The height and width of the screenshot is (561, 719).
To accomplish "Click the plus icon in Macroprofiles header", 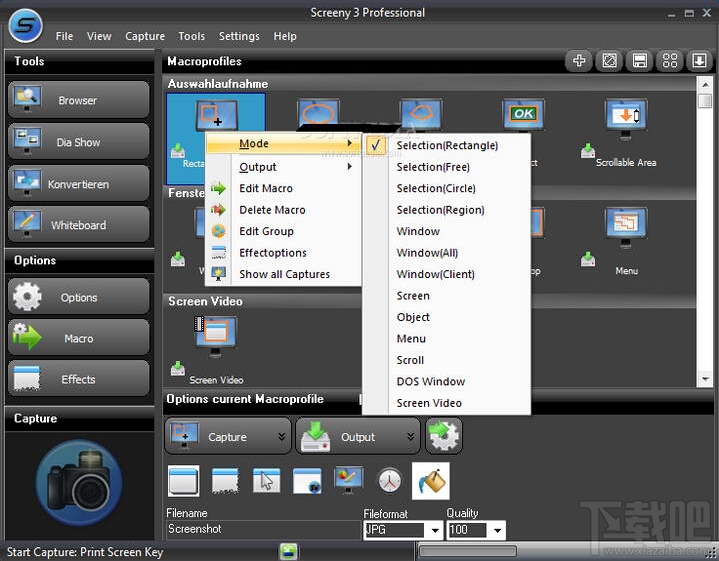I will tap(579, 61).
